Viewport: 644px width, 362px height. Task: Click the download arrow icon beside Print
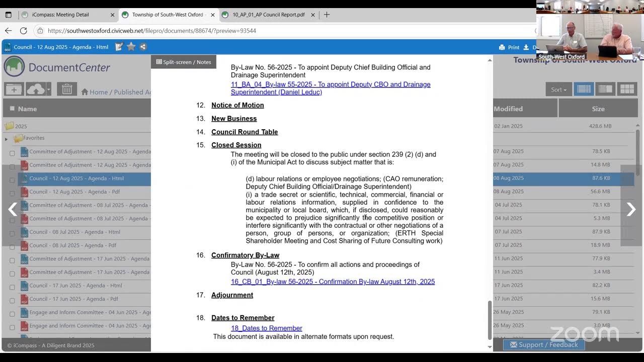526,47
